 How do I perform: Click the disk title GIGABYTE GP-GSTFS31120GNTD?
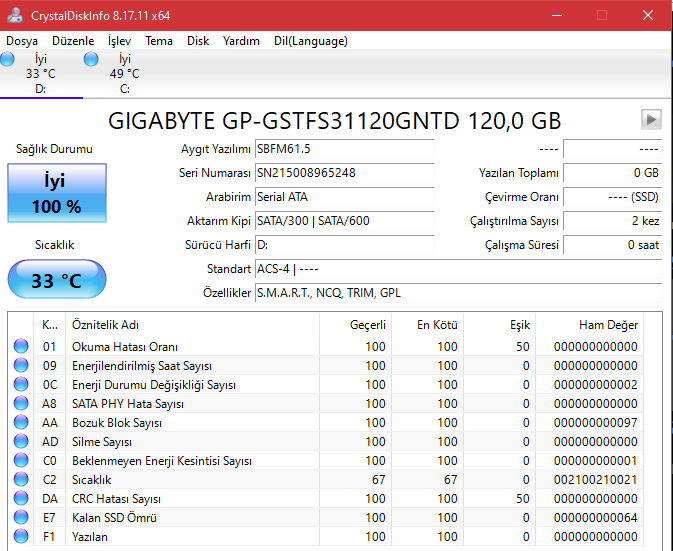(x=334, y=121)
